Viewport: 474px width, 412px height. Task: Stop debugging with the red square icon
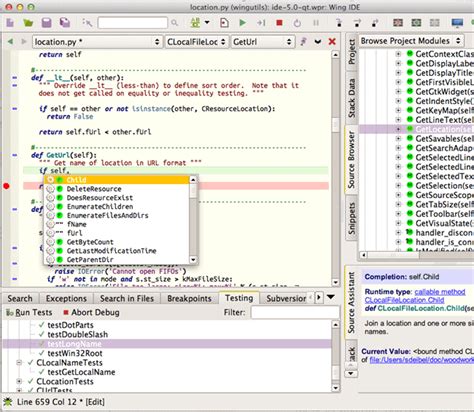point(279,23)
